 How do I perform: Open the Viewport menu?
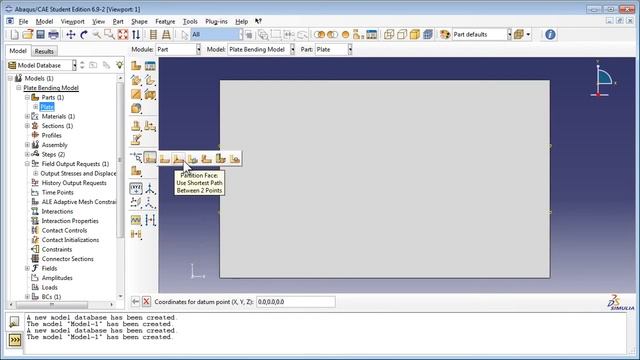click(x=72, y=21)
